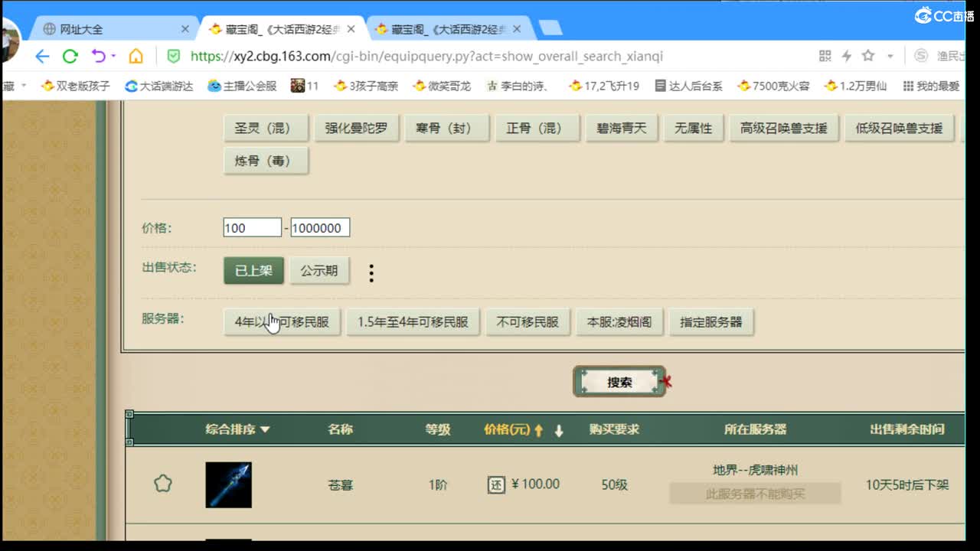Click the 出售剩余时间 column header
The height and width of the screenshot is (551, 980).
[x=906, y=429]
